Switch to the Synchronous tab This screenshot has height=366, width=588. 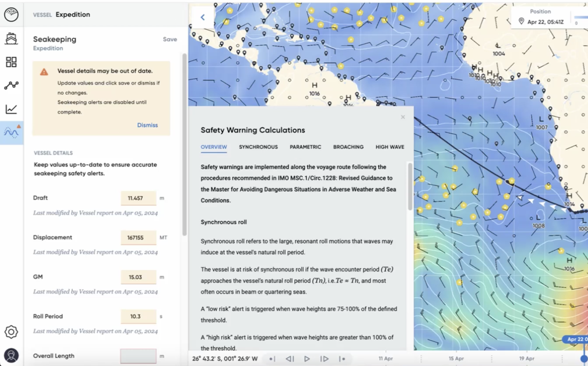click(x=258, y=147)
